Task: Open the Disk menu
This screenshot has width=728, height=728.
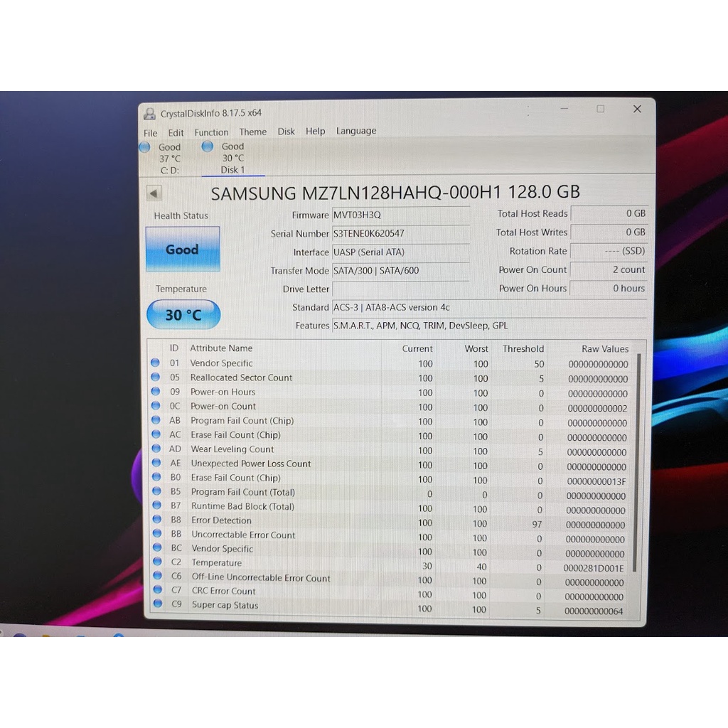Action: tap(286, 132)
